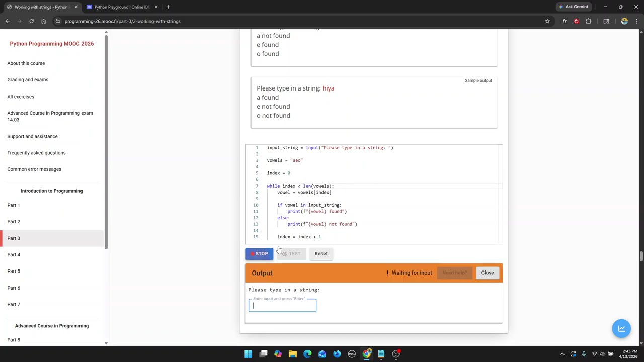This screenshot has height=362, width=644.
Task: Click the Ask Gemini button
Action: coord(573,7)
